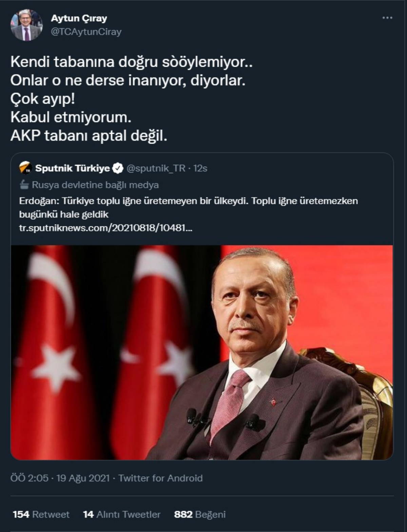View the 154 Retweet list
Viewport: 407px width, 532px height.
[x=41, y=514]
